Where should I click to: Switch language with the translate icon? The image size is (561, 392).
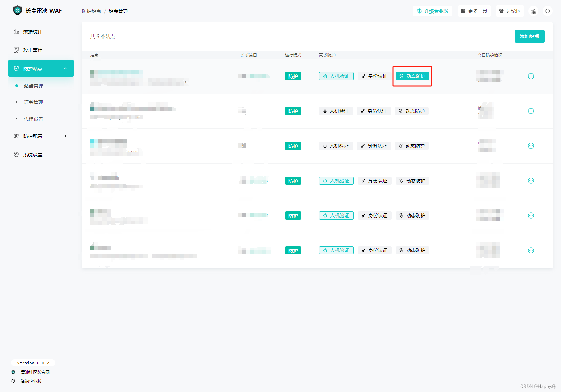pos(533,11)
